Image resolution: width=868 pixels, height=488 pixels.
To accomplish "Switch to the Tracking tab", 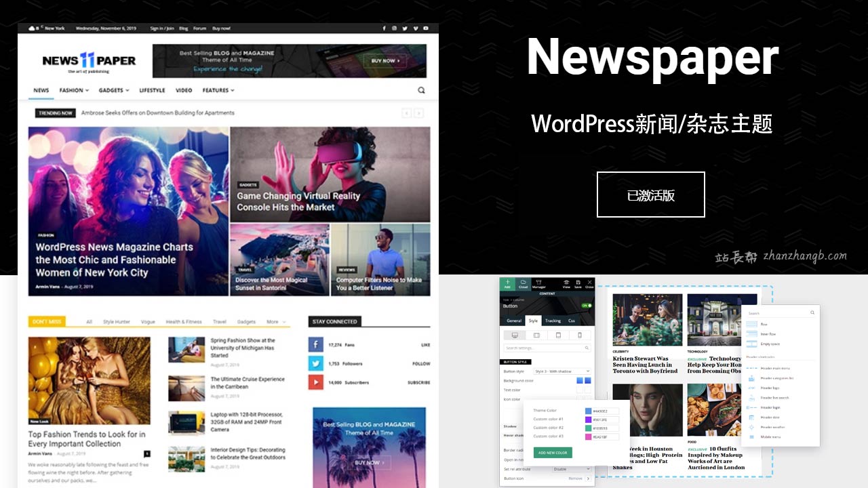I will tap(553, 321).
